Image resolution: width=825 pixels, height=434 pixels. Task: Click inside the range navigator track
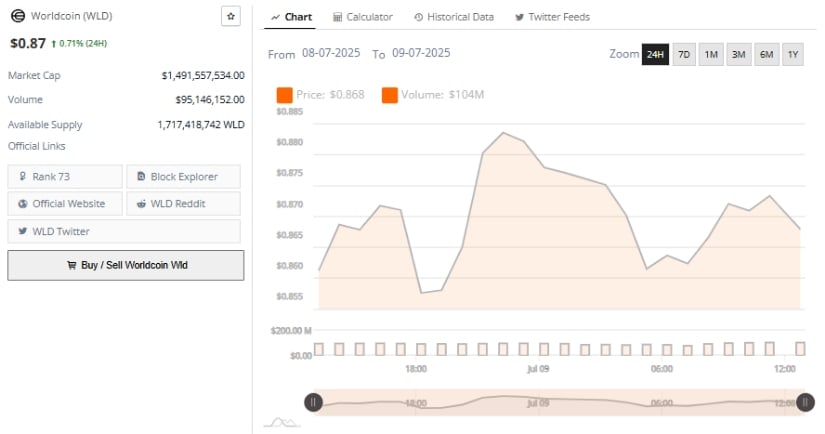click(559, 402)
